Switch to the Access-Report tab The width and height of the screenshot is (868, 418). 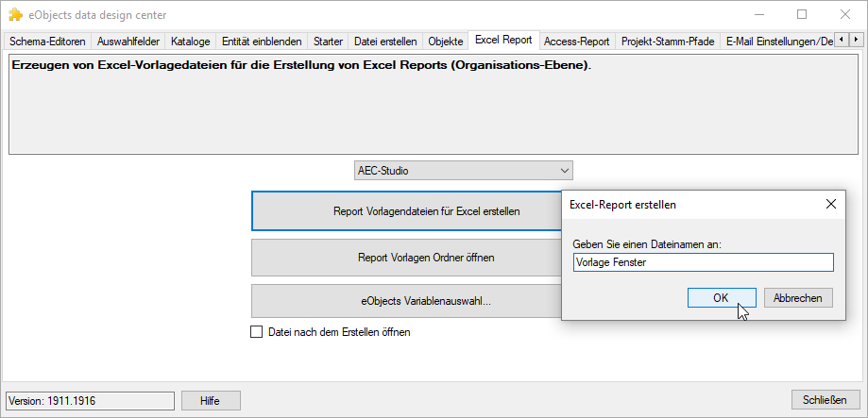(x=577, y=42)
